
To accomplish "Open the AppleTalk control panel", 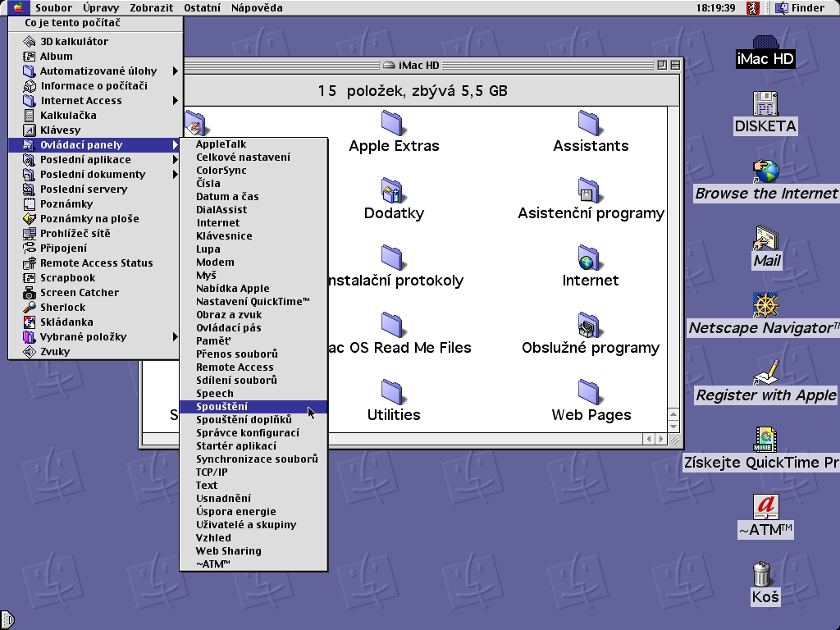I will click(253, 144).
